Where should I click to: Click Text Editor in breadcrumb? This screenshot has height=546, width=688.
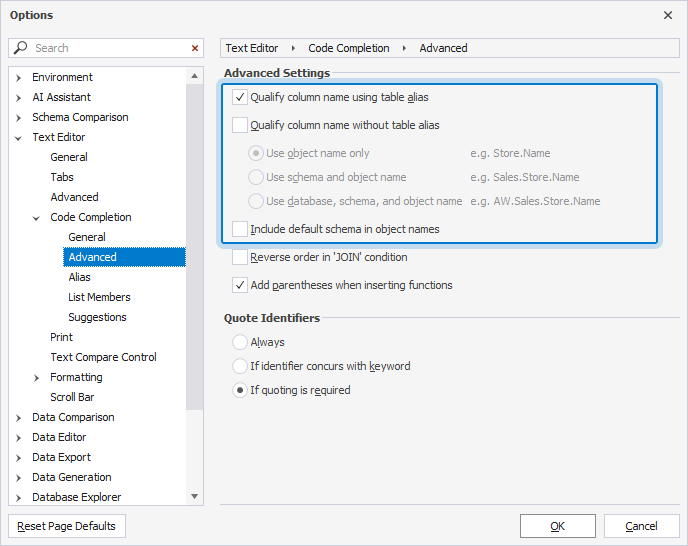[252, 48]
